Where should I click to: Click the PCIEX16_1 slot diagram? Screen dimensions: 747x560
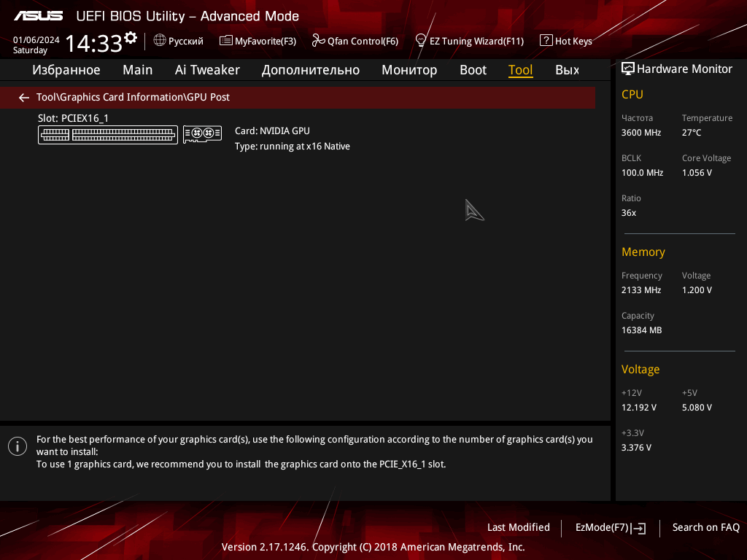coord(108,135)
